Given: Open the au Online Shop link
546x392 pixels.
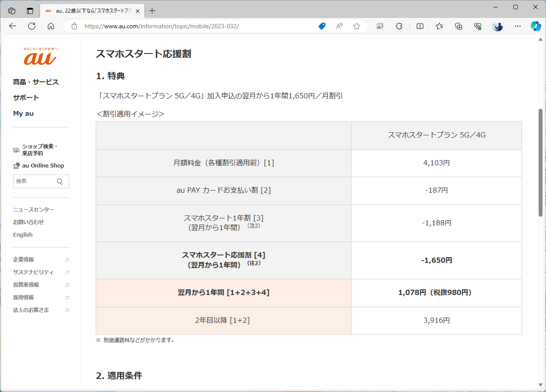Looking at the screenshot, I should pos(43,165).
